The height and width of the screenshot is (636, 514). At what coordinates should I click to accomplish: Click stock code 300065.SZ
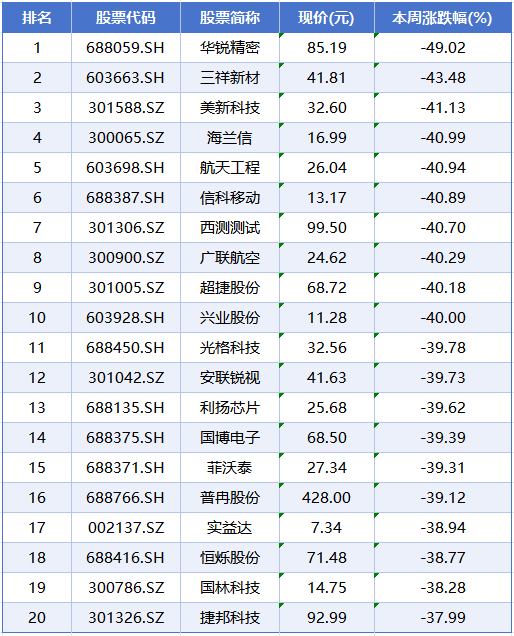[126, 138]
